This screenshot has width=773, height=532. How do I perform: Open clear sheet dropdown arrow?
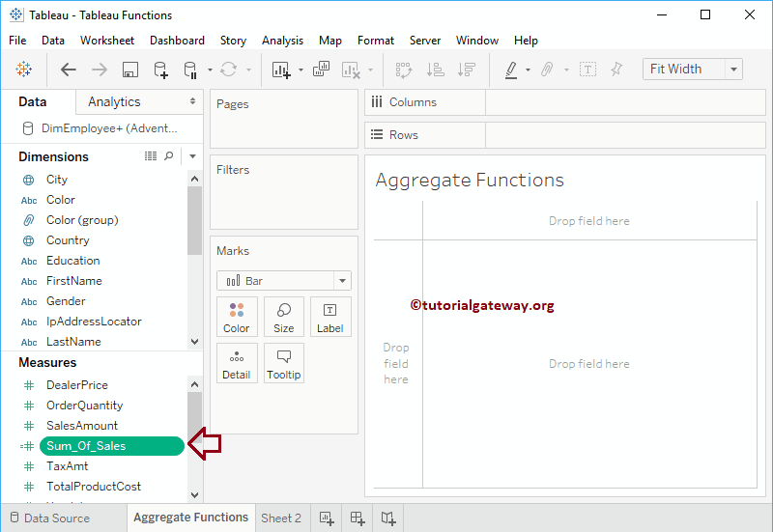pyautogui.click(x=370, y=70)
